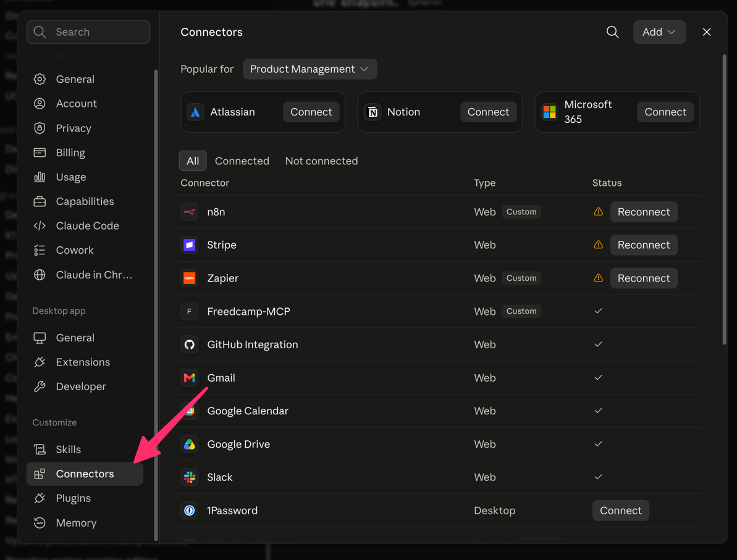Viewport: 737px width, 560px height.
Task: Open the Memory customize page
Action: point(85,523)
